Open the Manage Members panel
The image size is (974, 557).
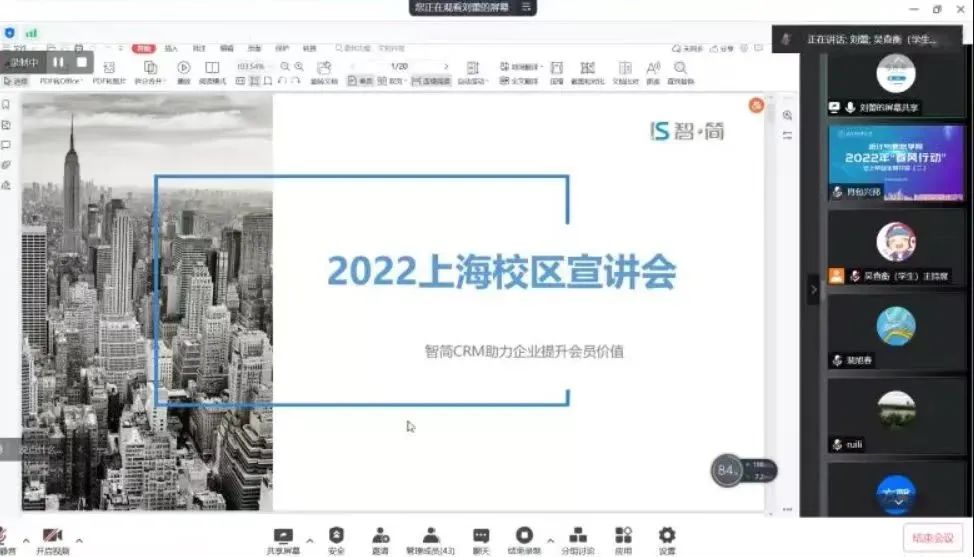pos(430,538)
